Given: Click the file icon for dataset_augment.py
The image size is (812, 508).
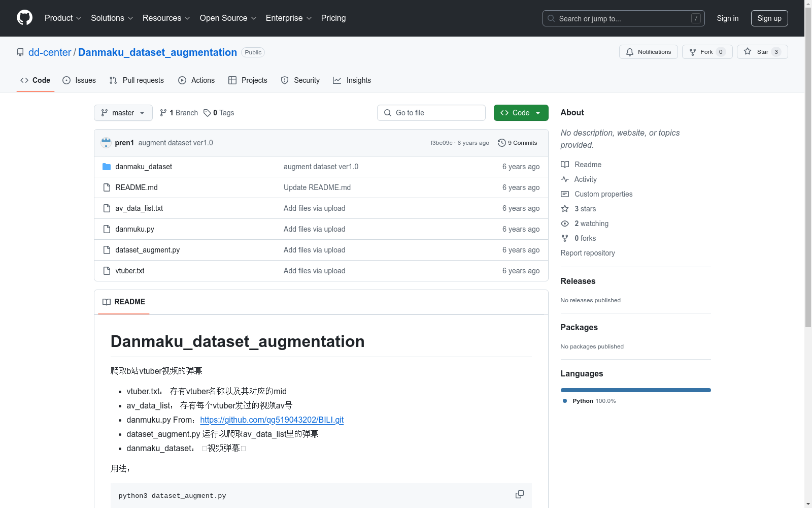Looking at the screenshot, I should click(x=107, y=250).
